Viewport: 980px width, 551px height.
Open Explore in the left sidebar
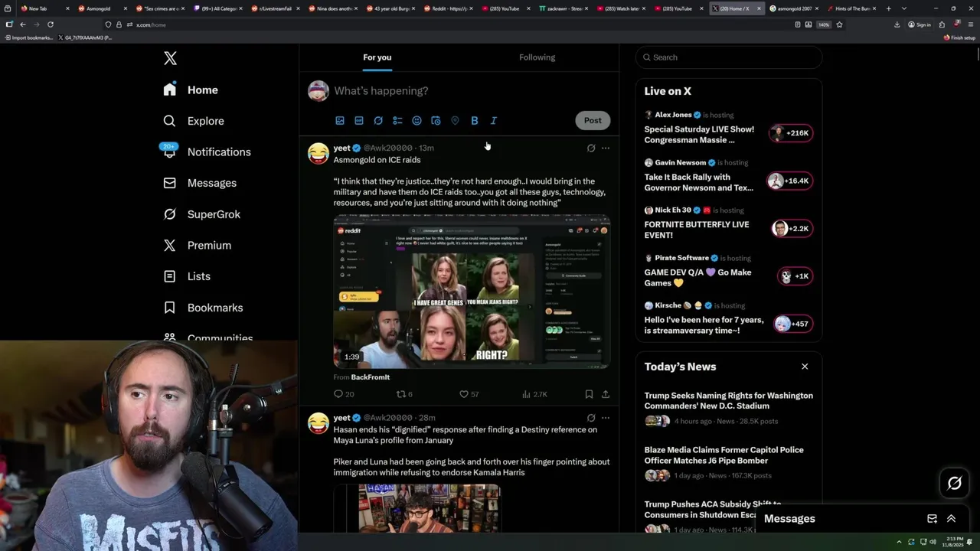coord(194,121)
